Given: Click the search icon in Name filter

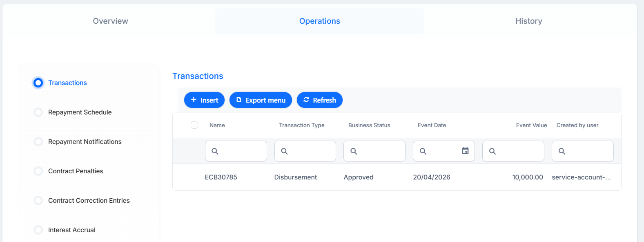Looking at the screenshot, I should tap(215, 151).
